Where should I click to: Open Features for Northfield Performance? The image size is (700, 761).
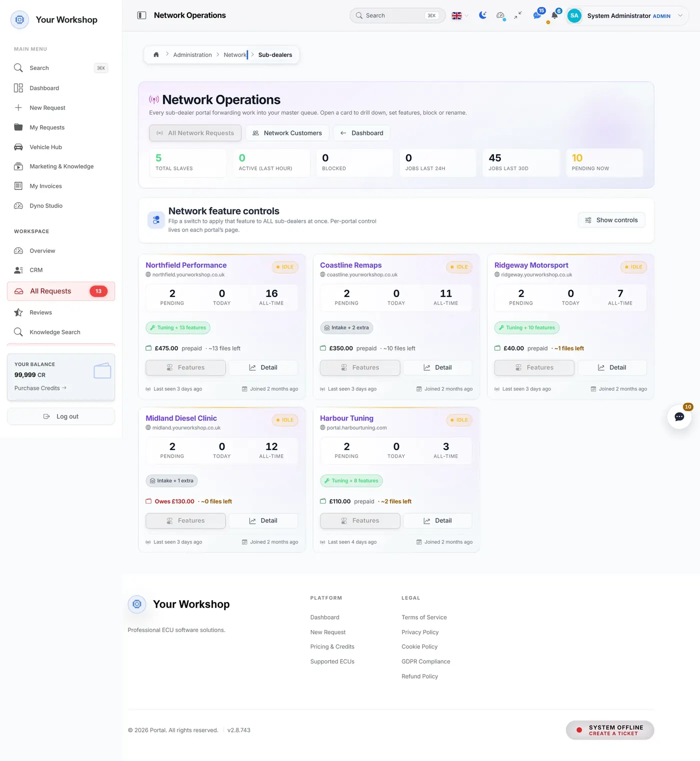pos(185,367)
